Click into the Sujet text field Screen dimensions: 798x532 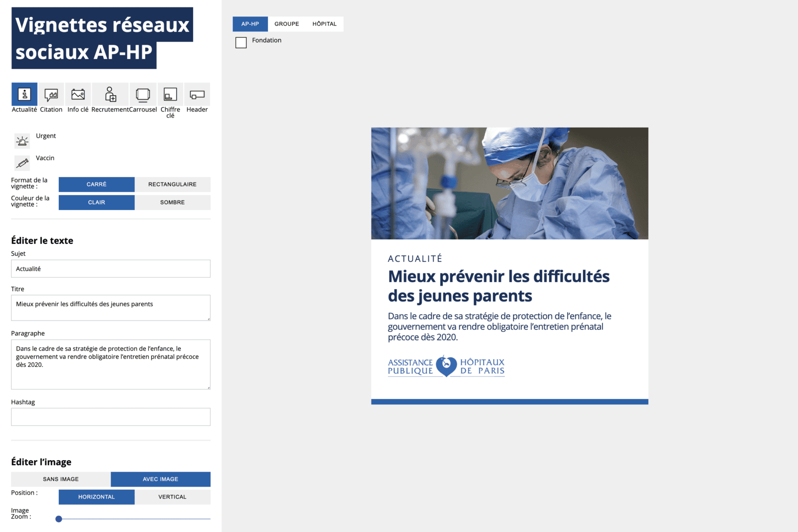coord(111,269)
